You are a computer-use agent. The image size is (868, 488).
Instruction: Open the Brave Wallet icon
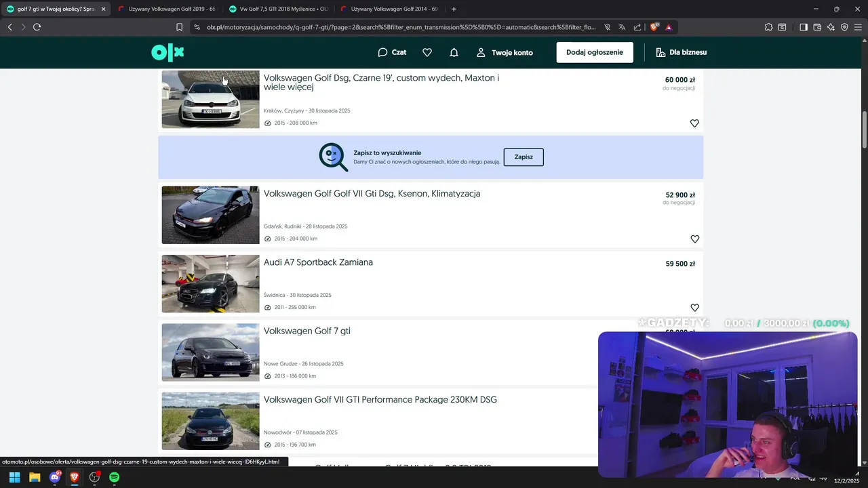click(817, 27)
